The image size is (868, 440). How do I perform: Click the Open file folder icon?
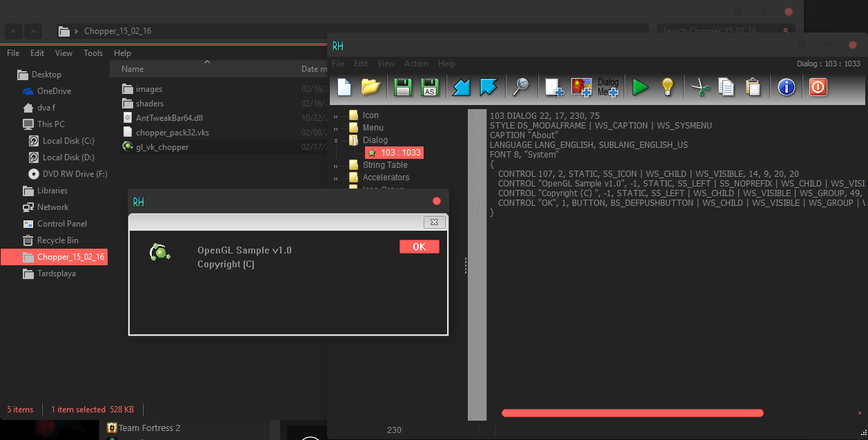pos(371,87)
